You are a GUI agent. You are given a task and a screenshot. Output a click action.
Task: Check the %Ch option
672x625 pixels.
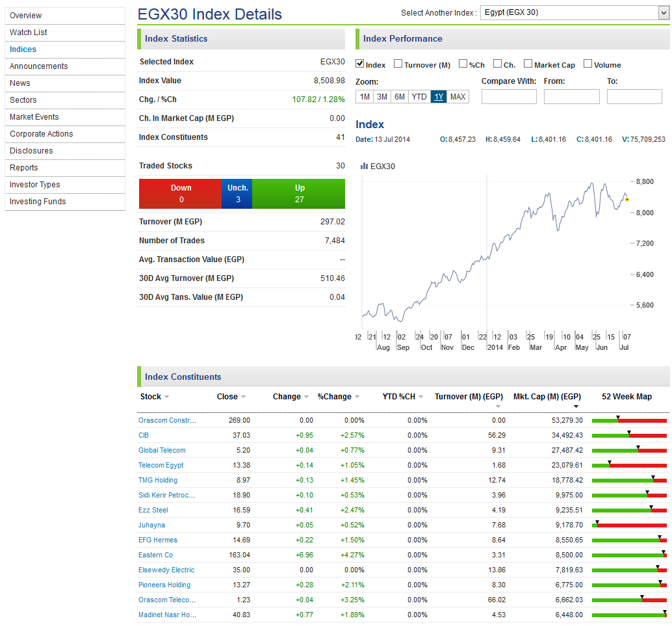[x=463, y=64]
